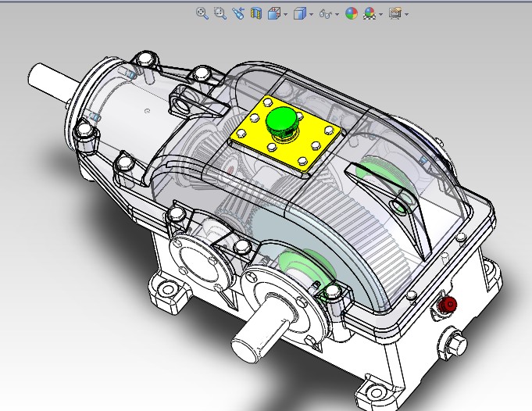Return to the Previous View
Screen dimensions: 532x411
[x=237, y=13]
